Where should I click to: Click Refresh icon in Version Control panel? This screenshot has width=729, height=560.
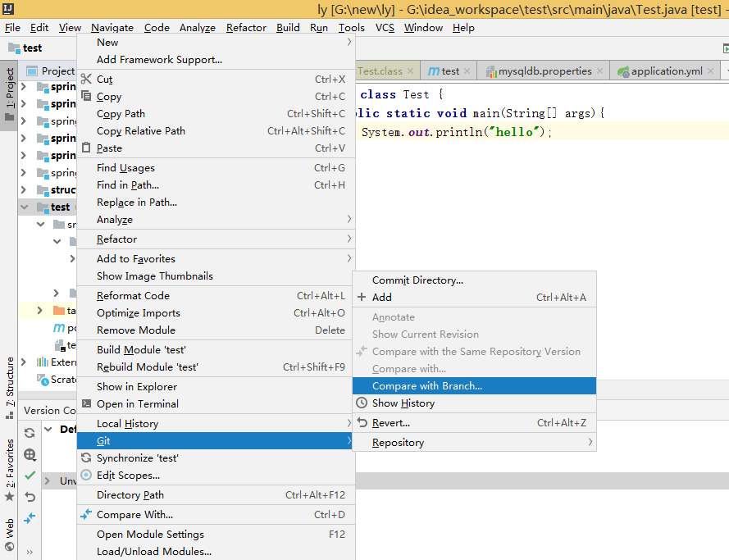pos(30,433)
